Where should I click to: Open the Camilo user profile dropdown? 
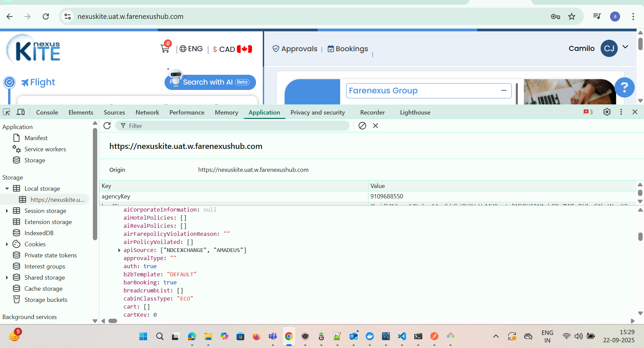pos(625,48)
